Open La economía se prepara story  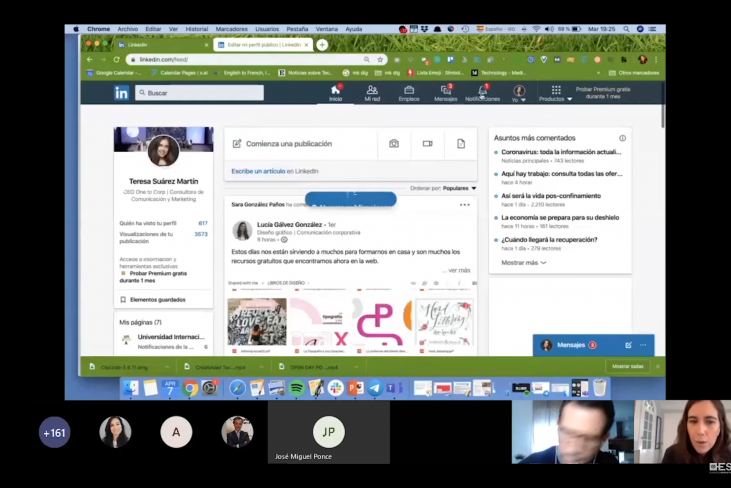560,218
